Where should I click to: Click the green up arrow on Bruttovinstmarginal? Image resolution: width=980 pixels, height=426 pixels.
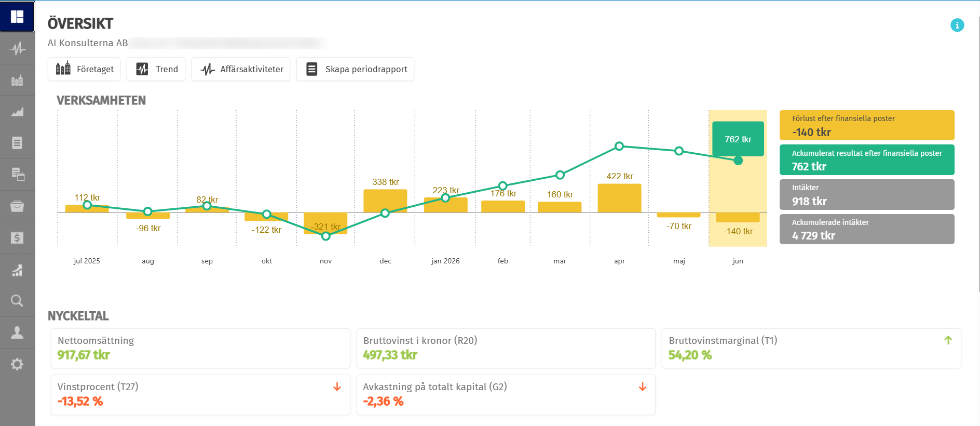(948, 340)
